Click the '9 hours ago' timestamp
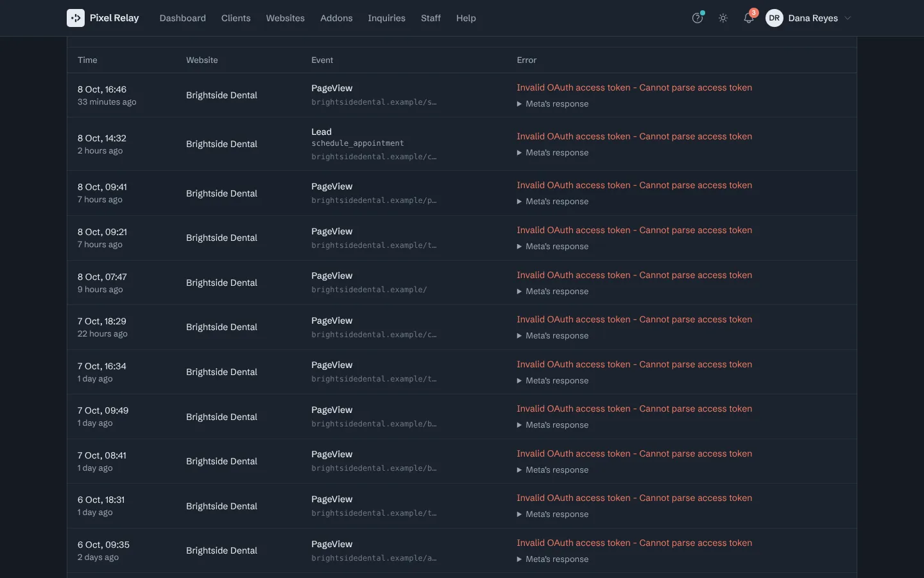This screenshot has width=924, height=578. click(100, 290)
